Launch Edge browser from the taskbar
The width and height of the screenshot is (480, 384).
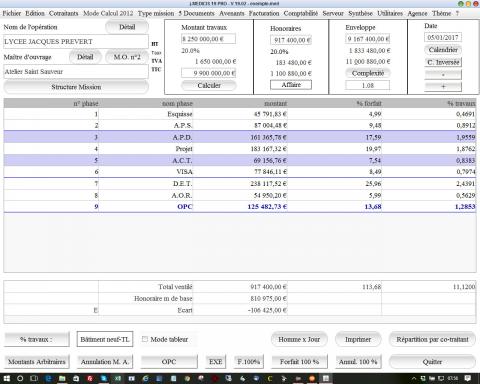48,378
